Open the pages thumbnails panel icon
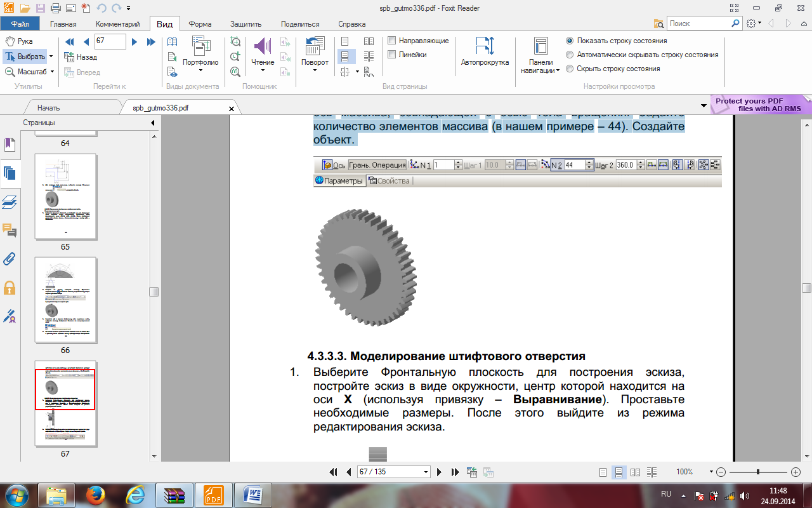 [10, 173]
